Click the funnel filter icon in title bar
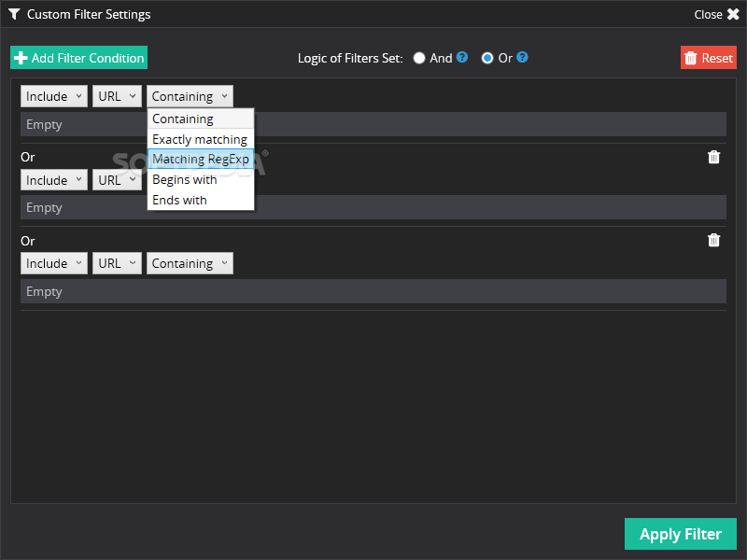 pos(14,14)
